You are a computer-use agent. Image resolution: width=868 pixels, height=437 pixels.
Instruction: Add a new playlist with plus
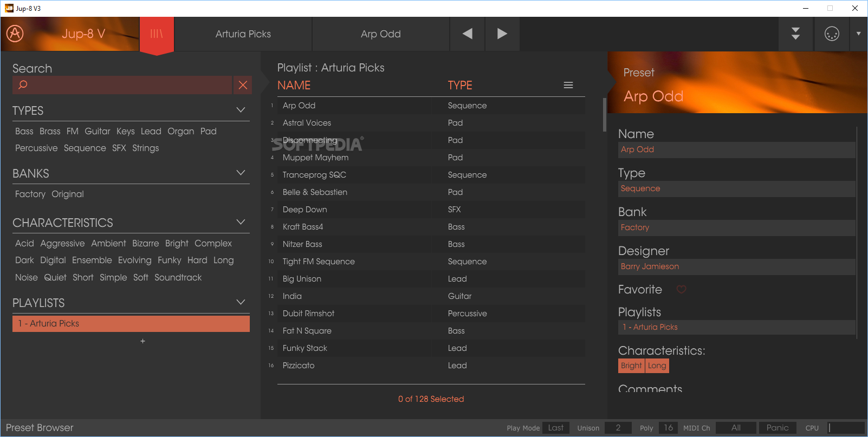point(142,341)
